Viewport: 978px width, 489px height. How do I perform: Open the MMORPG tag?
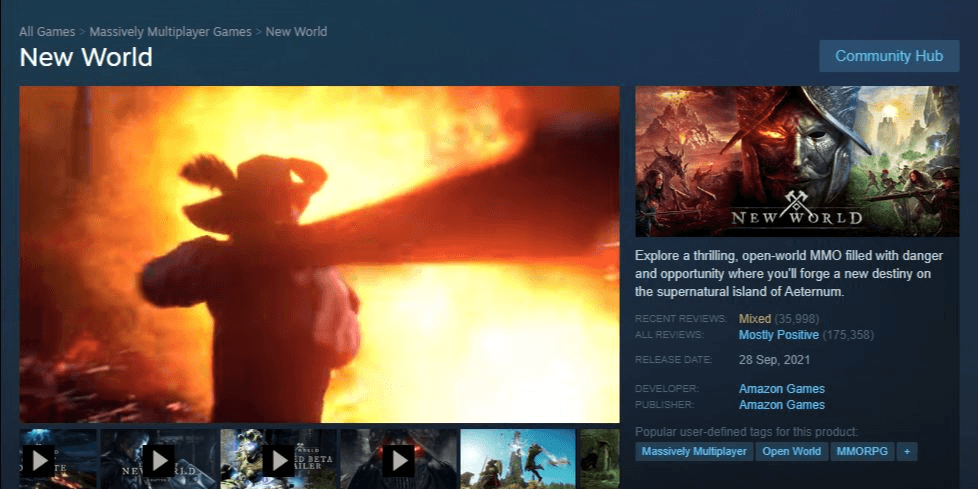862,452
